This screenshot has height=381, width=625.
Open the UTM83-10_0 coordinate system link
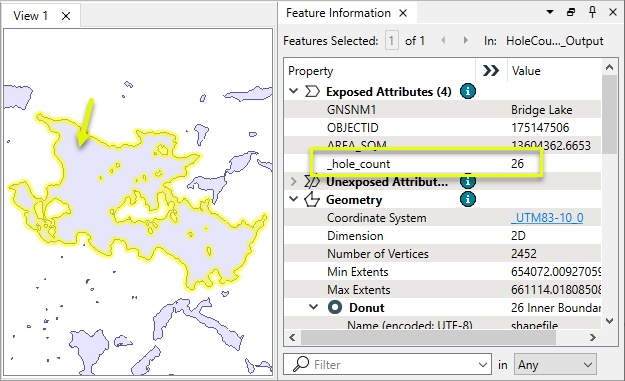click(547, 218)
